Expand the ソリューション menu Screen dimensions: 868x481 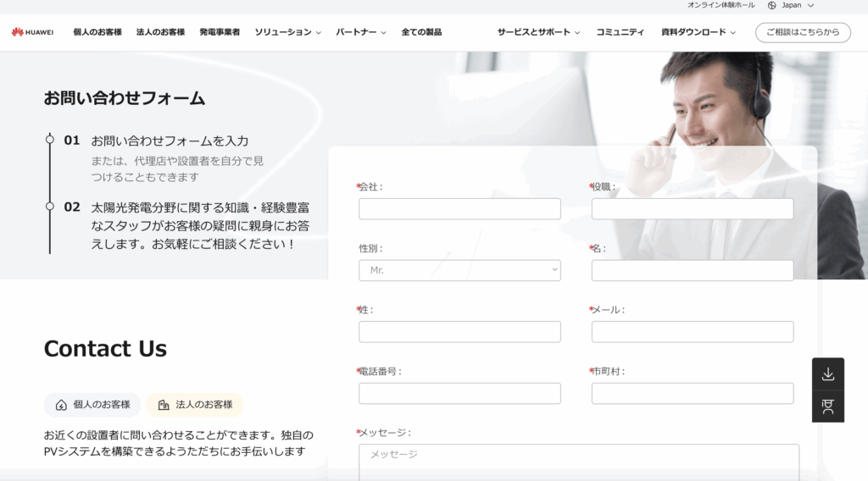288,32
